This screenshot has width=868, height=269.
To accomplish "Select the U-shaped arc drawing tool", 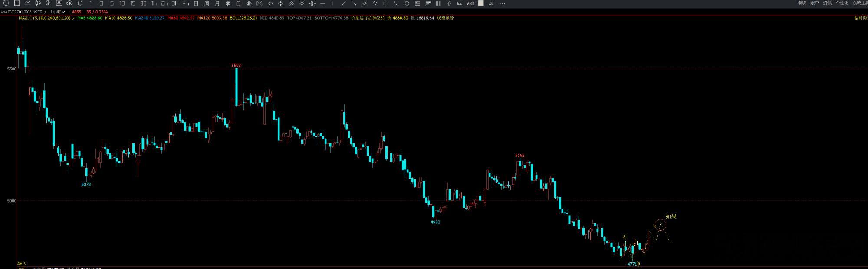I will tap(396, 3).
